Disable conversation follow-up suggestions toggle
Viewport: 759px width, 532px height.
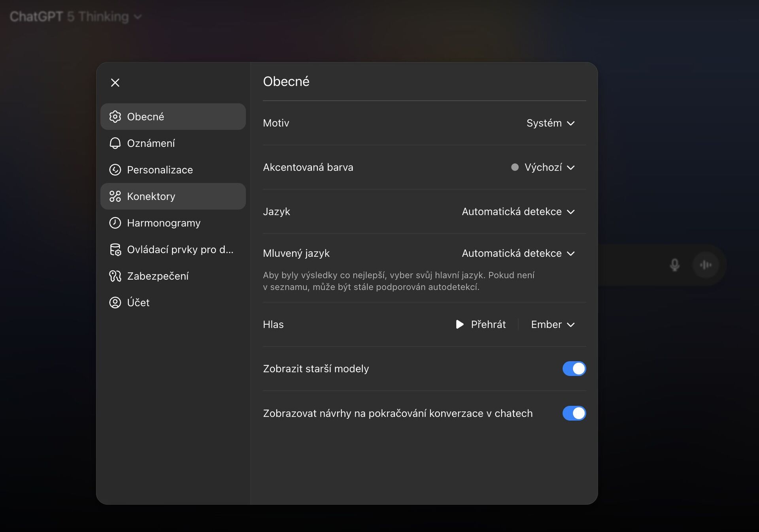pyautogui.click(x=574, y=413)
